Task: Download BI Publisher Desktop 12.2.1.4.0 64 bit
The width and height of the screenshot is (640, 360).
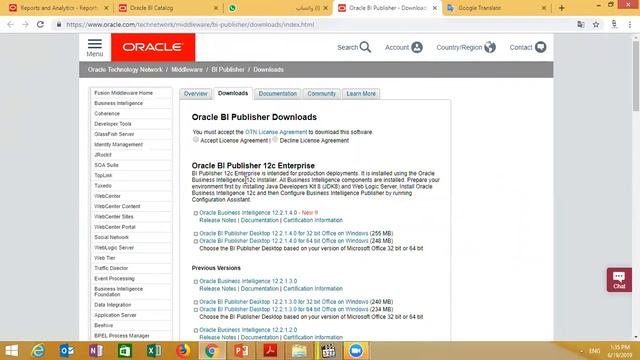Action: [x=284, y=241]
